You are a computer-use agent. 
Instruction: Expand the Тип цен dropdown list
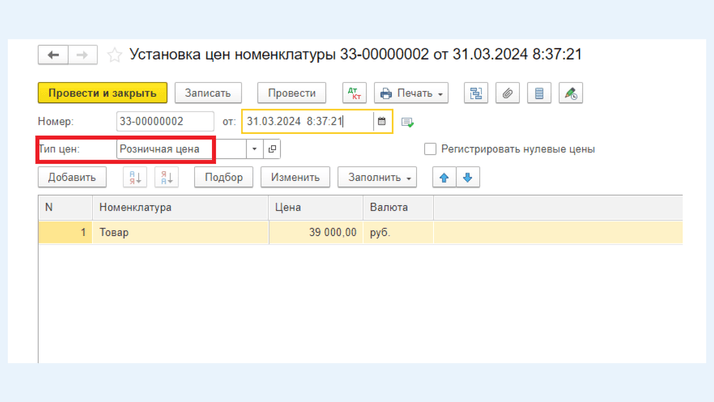(254, 149)
